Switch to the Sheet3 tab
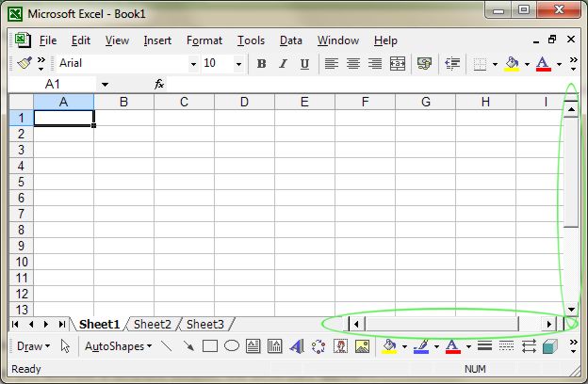The height and width of the screenshot is (384, 588). point(205,325)
